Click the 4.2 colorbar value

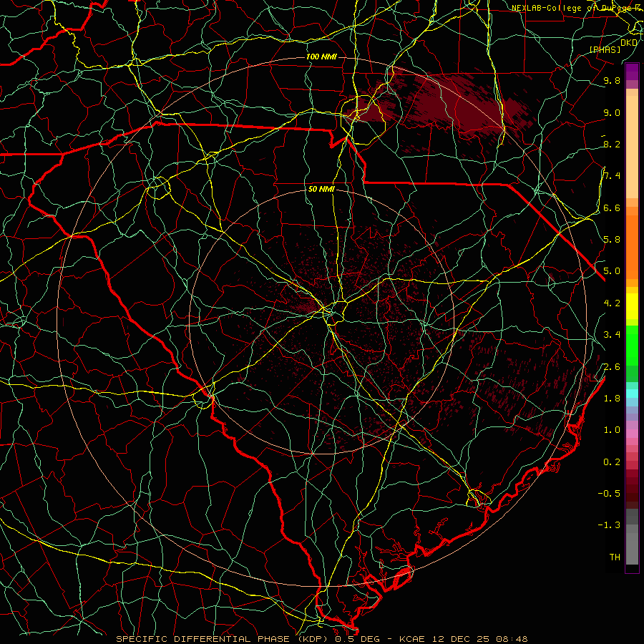[612, 303]
